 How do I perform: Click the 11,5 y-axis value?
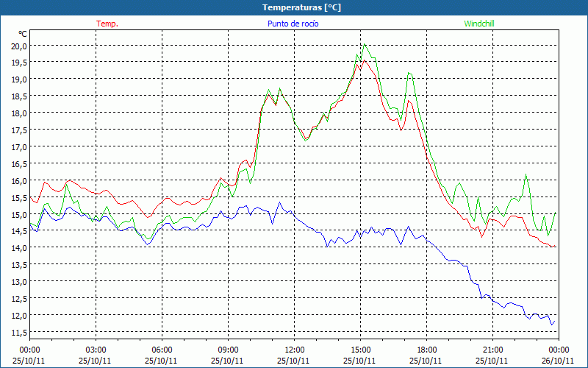click(20, 333)
